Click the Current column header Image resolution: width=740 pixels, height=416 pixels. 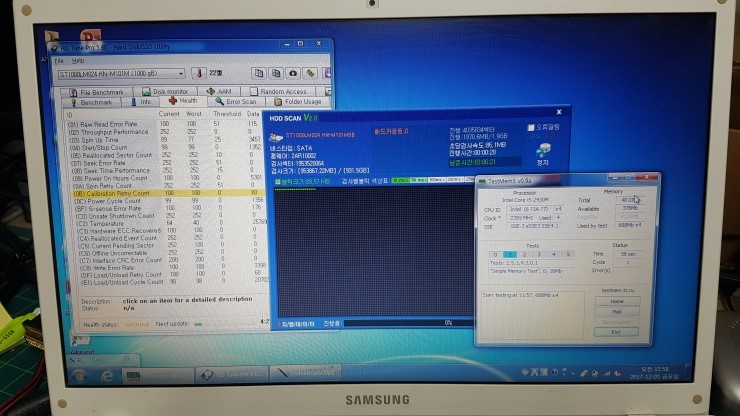tap(169, 114)
